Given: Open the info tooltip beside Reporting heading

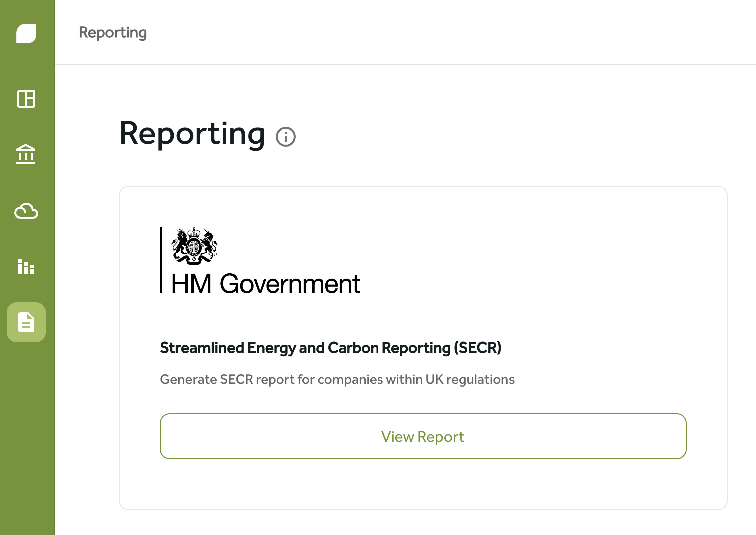Looking at the screenshot, I should click(286, 136).
